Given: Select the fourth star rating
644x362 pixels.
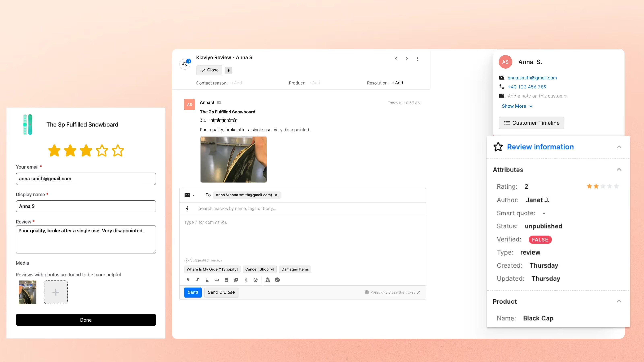Looking at the screenshot, I should click(102, 151).
